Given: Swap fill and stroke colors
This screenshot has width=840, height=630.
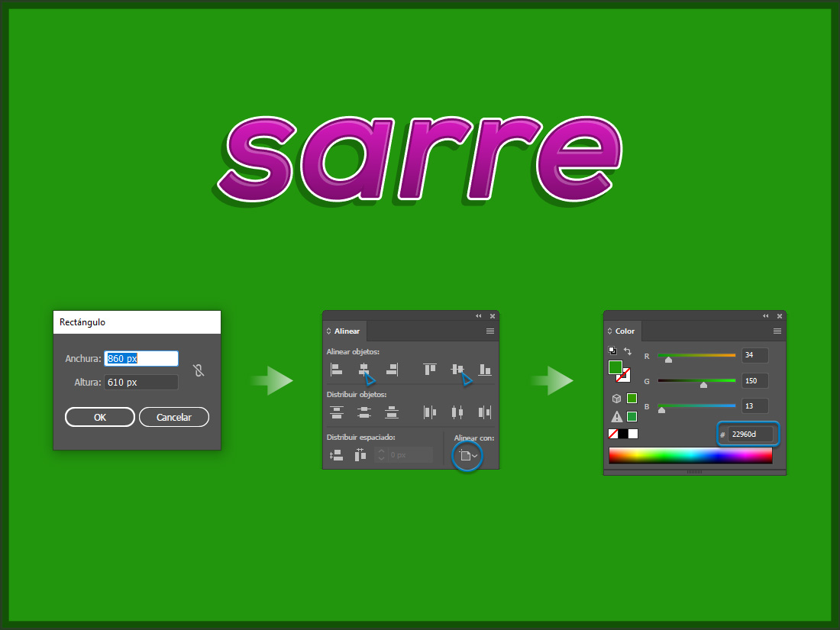Looking at the screenshot, I should click(x=628, y=351).
